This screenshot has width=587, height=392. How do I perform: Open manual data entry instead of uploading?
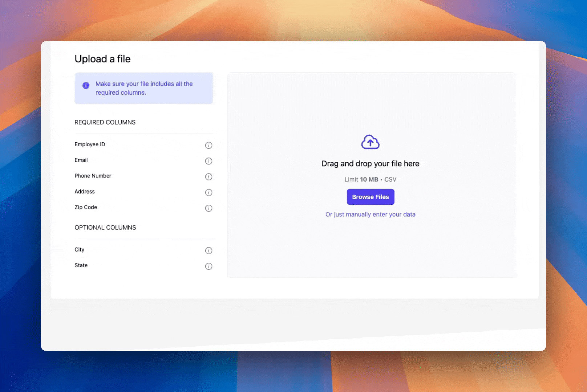click(370, 214)
